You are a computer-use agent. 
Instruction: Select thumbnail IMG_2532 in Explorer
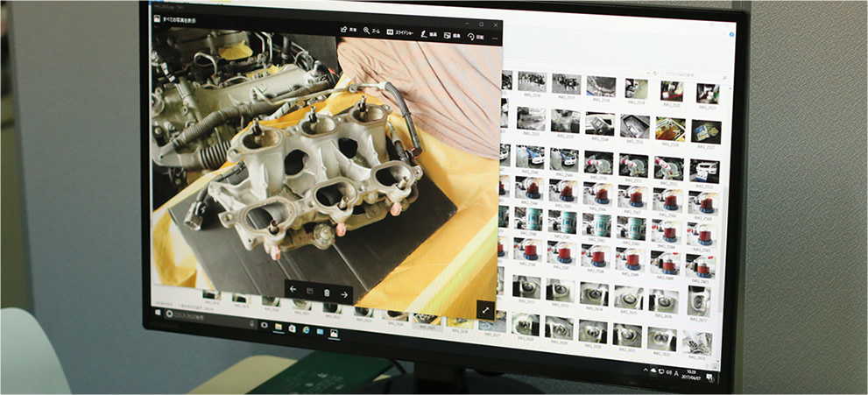(x=532, y=118)
